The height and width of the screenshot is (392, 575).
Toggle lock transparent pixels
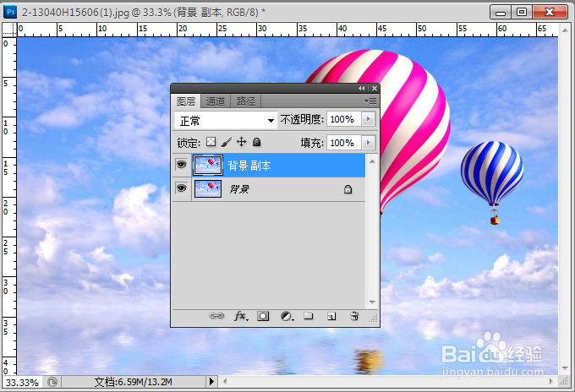(x=211, y=142)
